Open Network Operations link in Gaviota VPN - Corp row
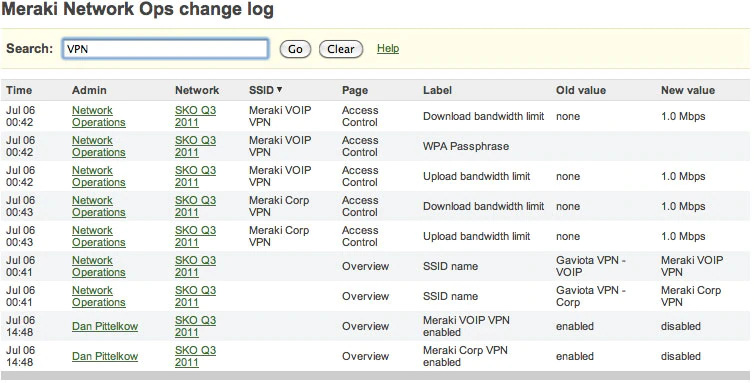 [x=99, y=296]
